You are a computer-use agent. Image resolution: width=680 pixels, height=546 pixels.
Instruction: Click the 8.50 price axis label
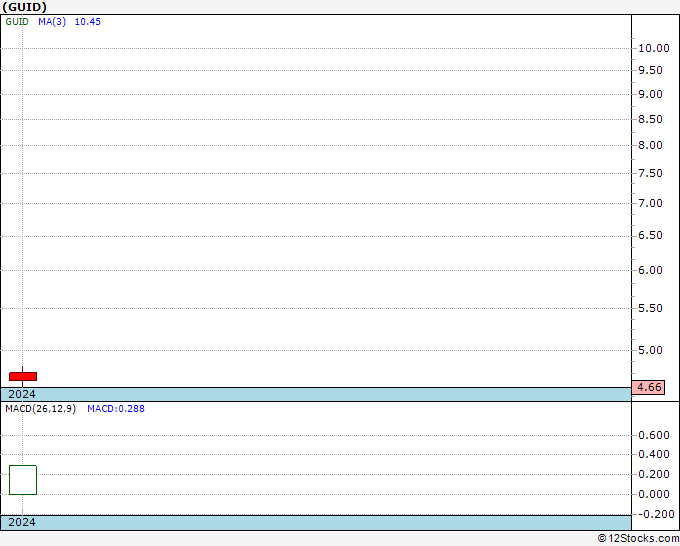650,119
